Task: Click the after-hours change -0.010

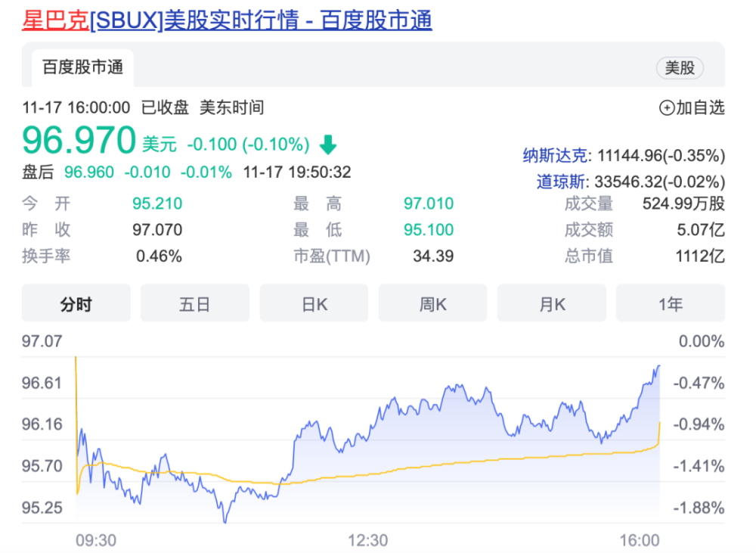Action: tap(147, 172)
